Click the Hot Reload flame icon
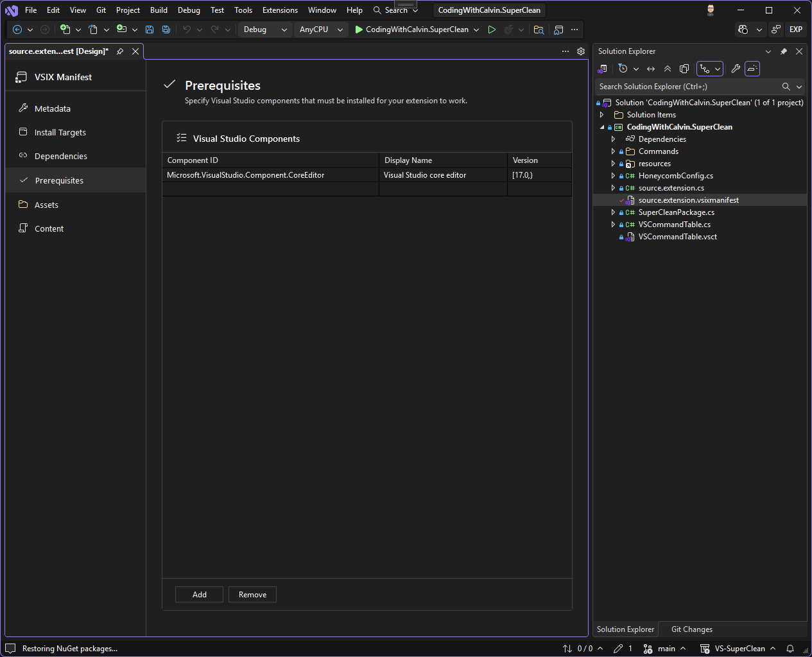812x657 pixels. click(508, 30)
